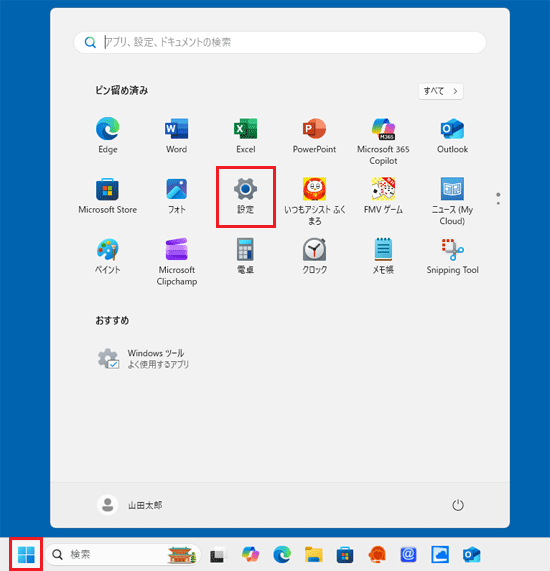Open the blue cloud photo taskbar icon
Image resolution: width=550 pixels, height=571 pixels.
pyautogui.click(x=440, y=555)
